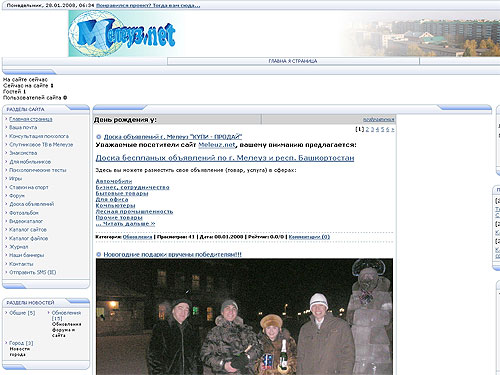The height and width of the screenshot is (375, 500).
Task: Open 'Бизнес, сотрудничество' category link
Action: [133, 187]
